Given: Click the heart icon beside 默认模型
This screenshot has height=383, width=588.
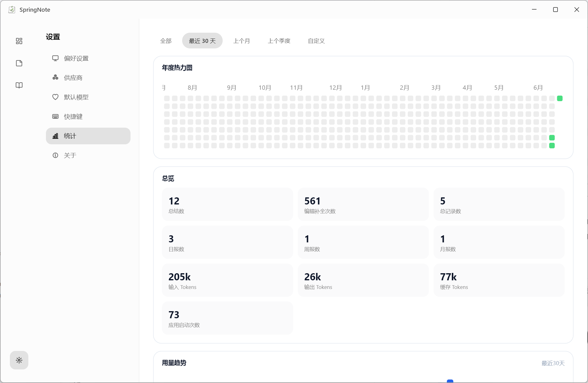Looking at the screenshot, I should 55,97.
